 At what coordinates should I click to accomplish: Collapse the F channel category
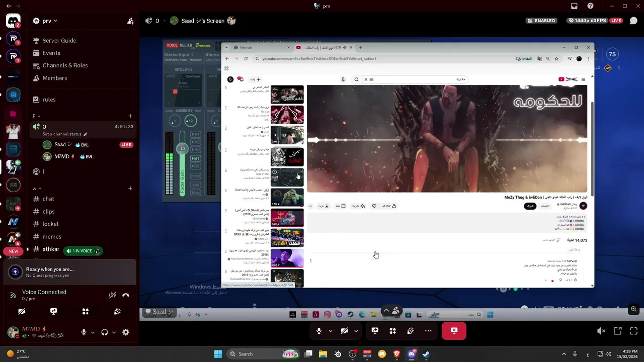click(36, 116)
